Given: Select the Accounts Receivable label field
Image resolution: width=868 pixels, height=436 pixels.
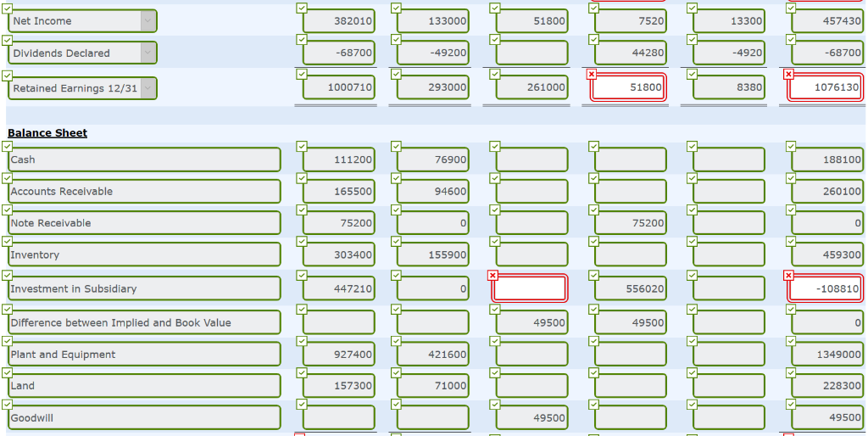Looking at the screenshot, I should click(x=144, y=191).
